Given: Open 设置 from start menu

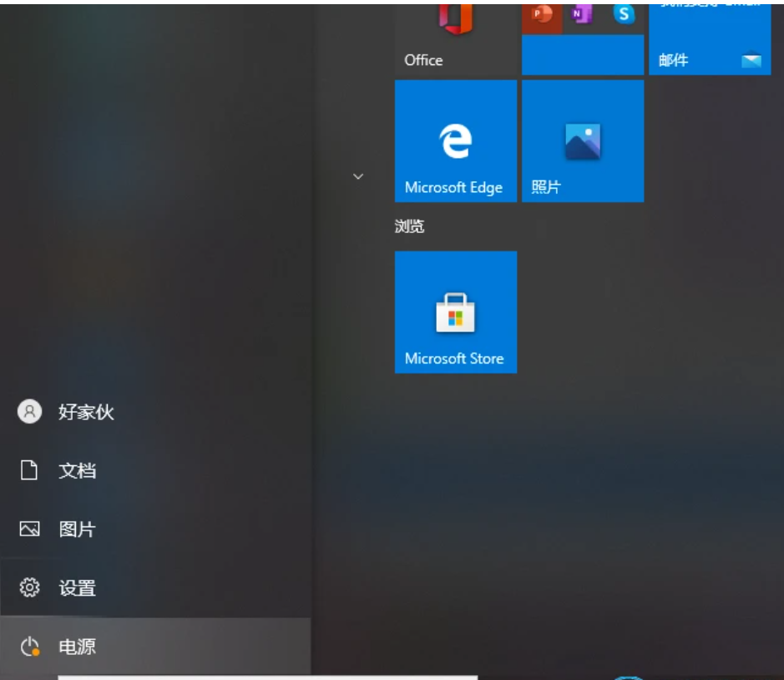Looking at the screenshot, I should click(x=155, y=587).
